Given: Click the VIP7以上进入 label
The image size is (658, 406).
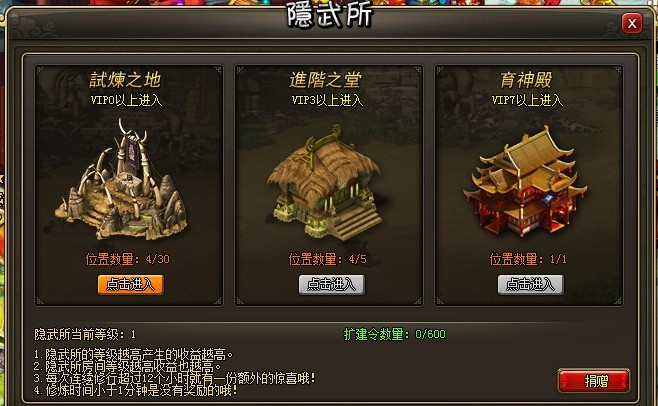Looking at the screenshot, I should coord(527,100).
